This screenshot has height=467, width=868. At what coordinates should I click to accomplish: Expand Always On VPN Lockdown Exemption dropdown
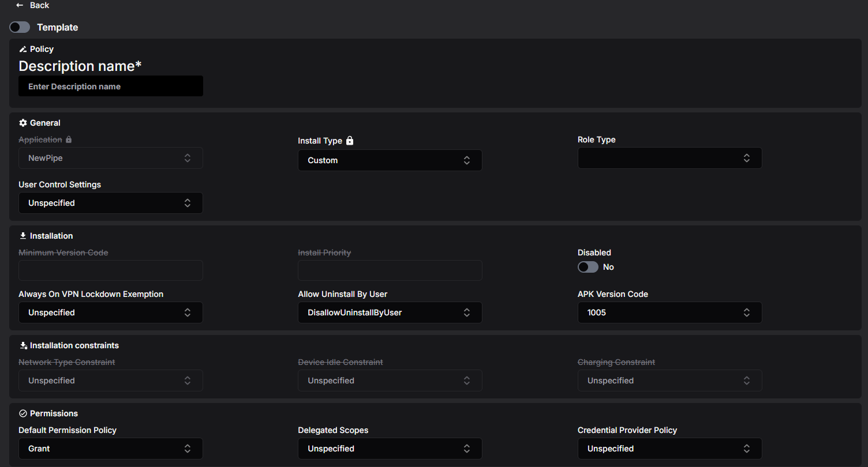pyautogui.click(x=111, y=312)
